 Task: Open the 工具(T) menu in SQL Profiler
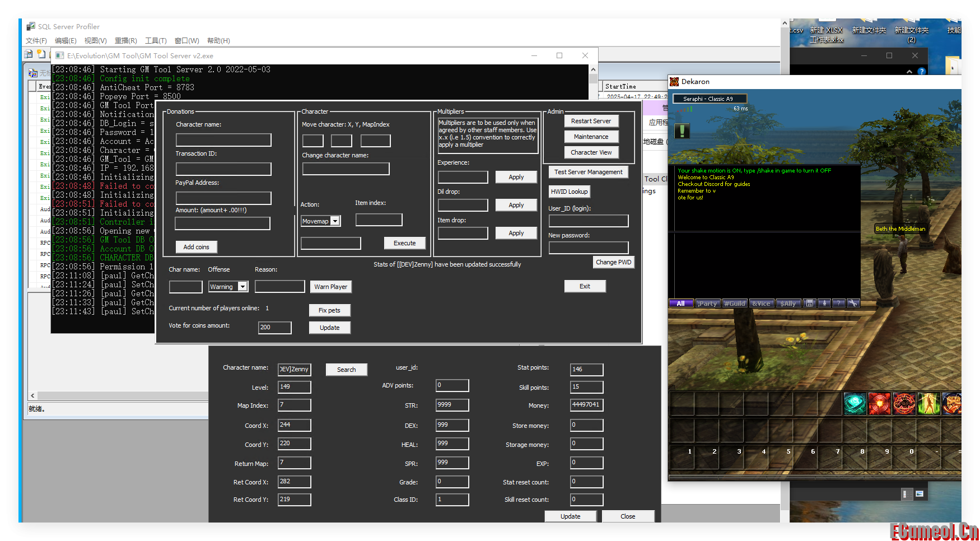pyautogui.click(x=156, y=41)
